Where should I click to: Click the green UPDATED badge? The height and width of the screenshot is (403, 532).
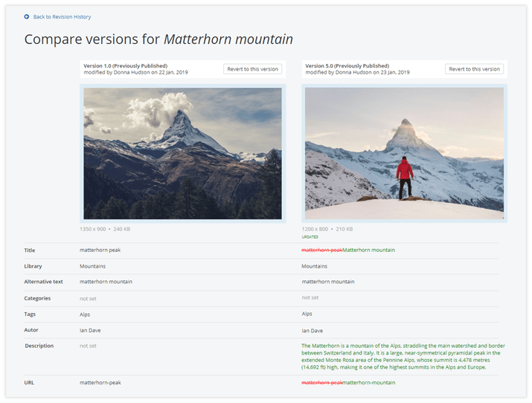tap(310, 237)
